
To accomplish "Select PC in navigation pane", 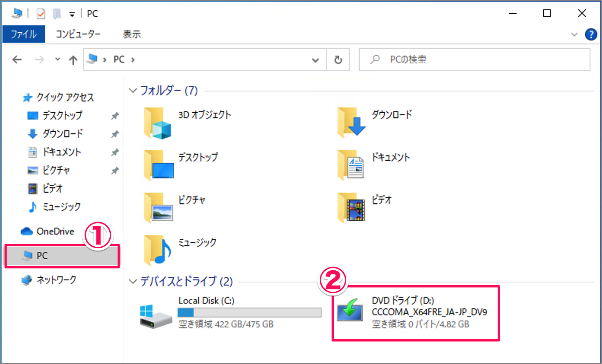I will (x=62, y=255).
